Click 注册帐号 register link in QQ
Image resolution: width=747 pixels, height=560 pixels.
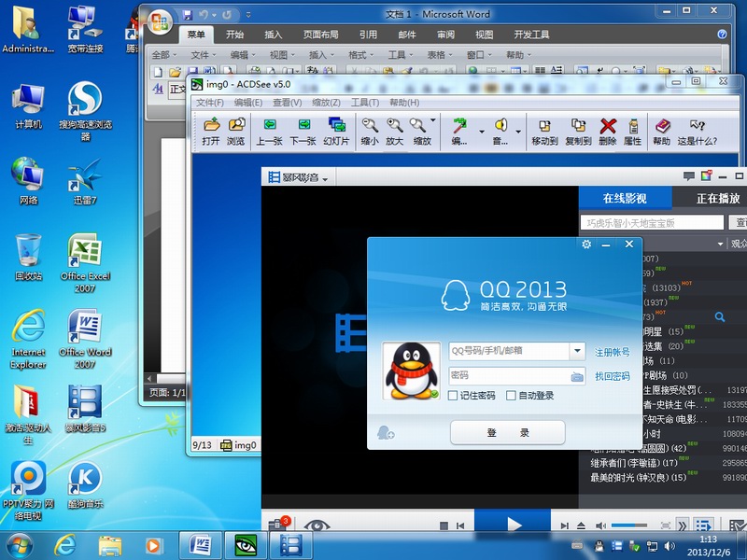coord(613,353)
